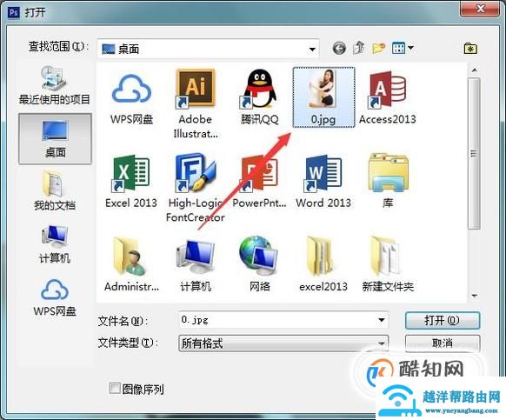Create a new folder using toolbar icon
506x420 pixels.
click(x=379, y=48)
